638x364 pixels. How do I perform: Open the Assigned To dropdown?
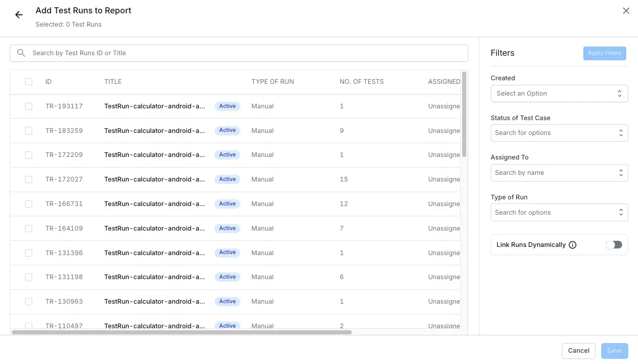pyautogui.click(x=559, y=173)
